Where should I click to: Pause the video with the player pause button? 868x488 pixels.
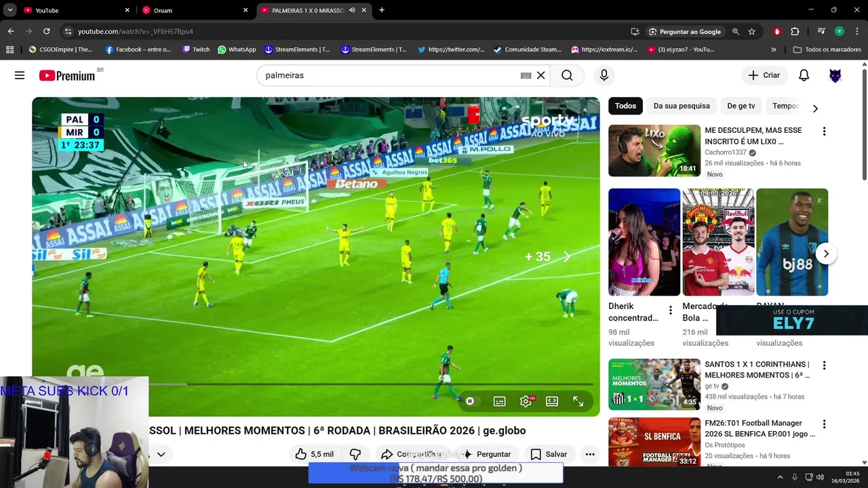(x=470, y=401)
